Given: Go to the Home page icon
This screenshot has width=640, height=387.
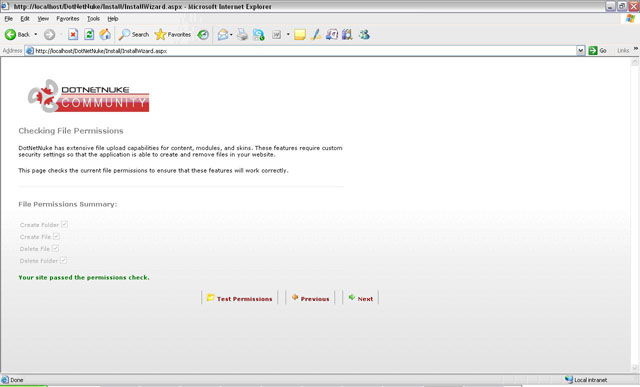Looking at the screenshot, I should 105,35.
